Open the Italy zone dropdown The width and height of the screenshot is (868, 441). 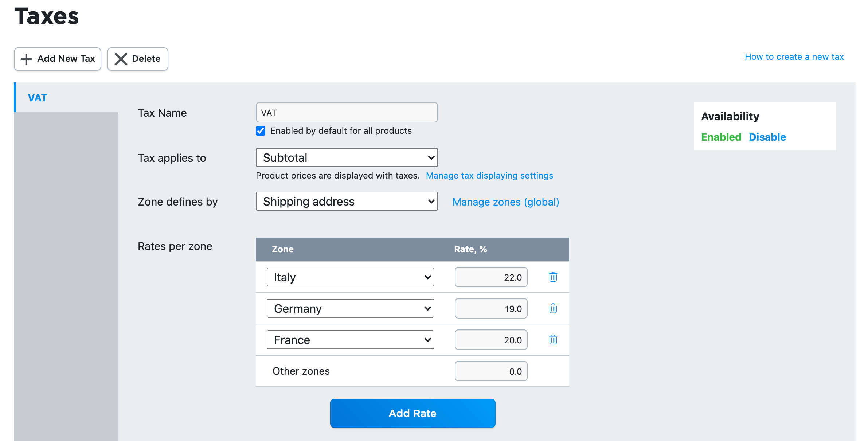[350, 277]
